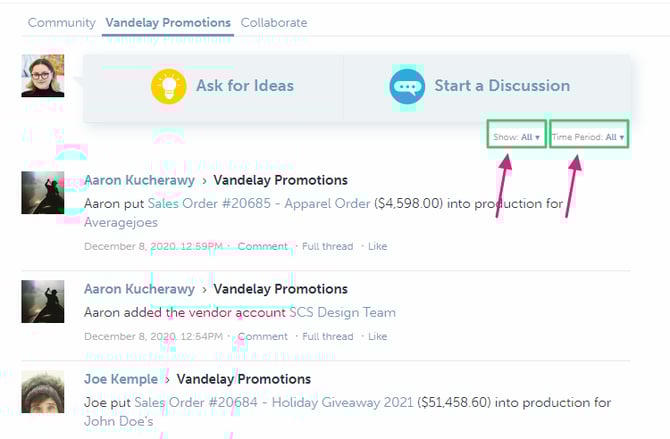
Task: Click the Start a Discussion button
Action: point(501,86)
